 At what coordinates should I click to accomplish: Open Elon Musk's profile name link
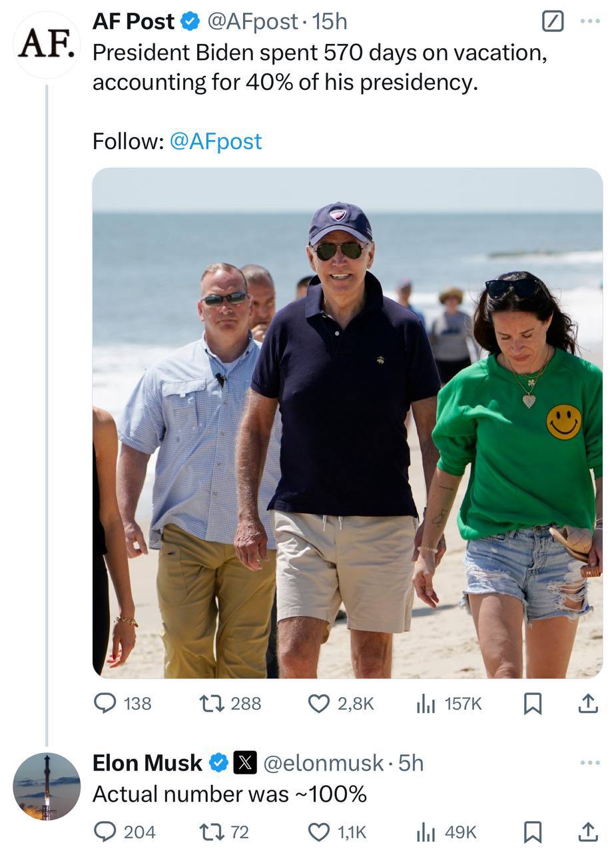pos(147,762)
